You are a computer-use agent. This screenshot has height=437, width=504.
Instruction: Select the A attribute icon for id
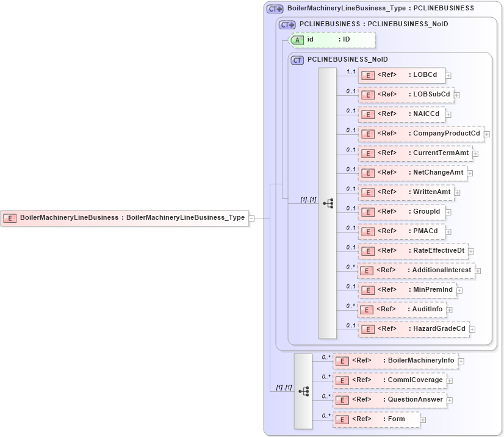297,40
